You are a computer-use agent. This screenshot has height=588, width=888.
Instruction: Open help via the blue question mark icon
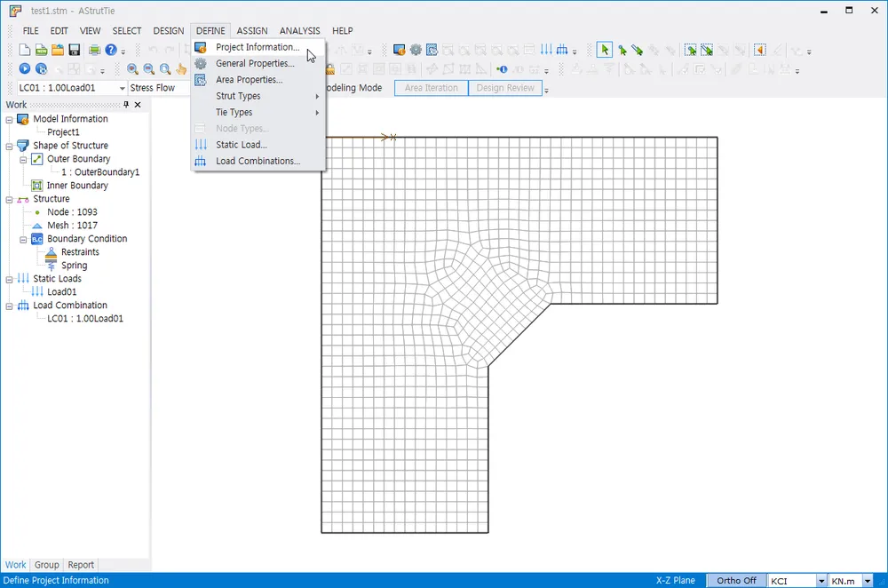(x=111, y=51)
